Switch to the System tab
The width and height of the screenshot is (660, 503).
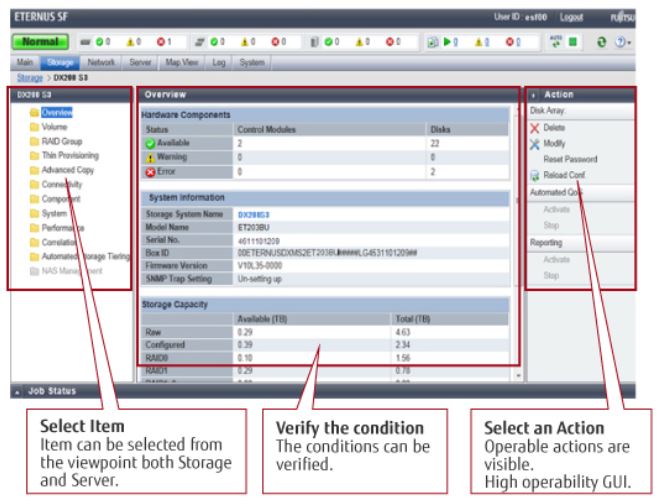coord(252,62)
